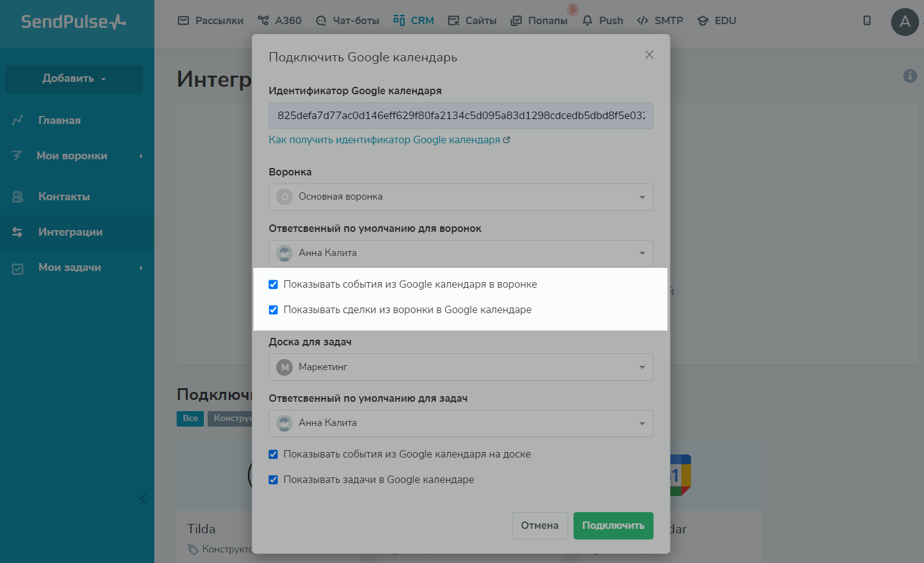Open the Попапы section
Image resolution: width=924 pixels, height=563 pixels.
pos(539,20)
